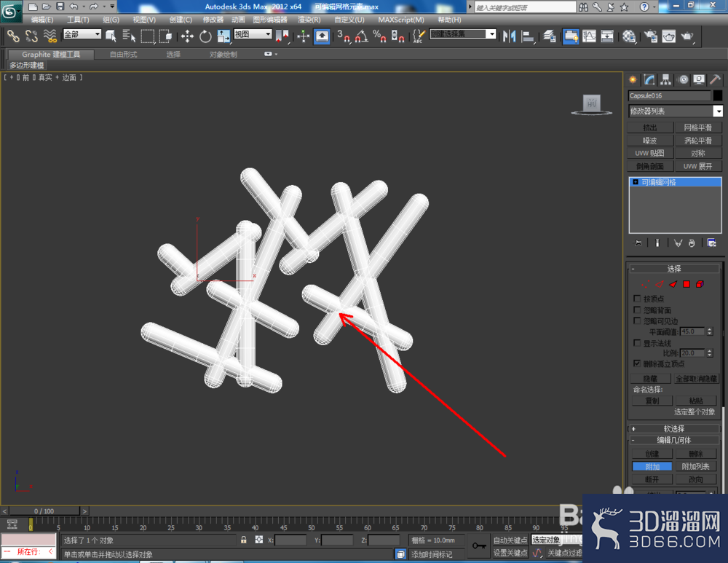
Task: Select Element sub-object level icon
Action: [700, 284]
